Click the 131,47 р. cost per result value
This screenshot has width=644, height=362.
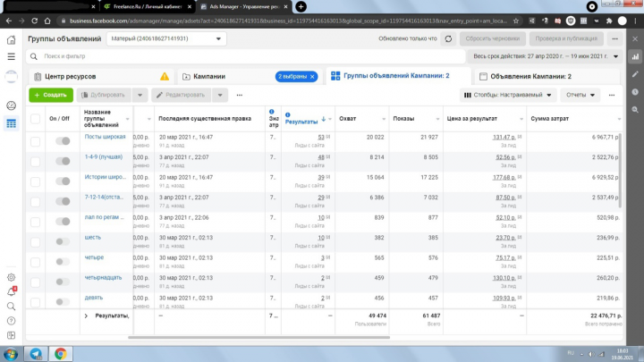504,137
